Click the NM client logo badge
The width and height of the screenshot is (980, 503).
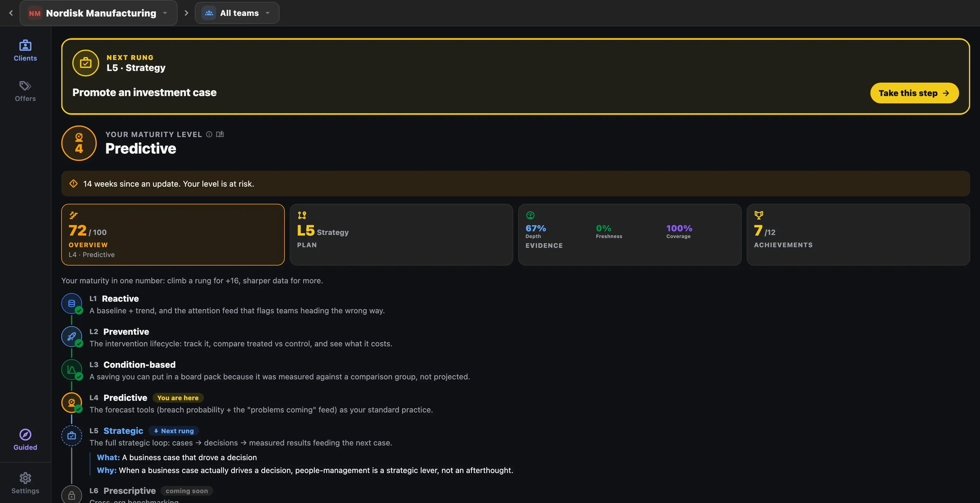point(35,13)
